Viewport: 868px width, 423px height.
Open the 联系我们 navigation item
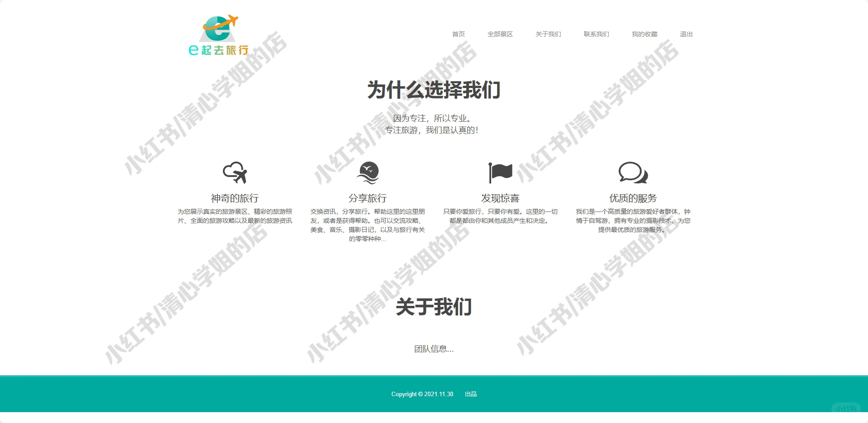(x=596, y=34)
